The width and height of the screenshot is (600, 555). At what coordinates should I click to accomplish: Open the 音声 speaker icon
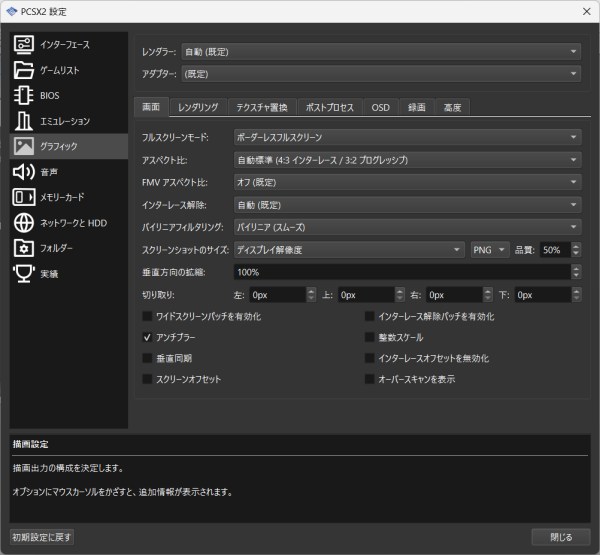tap(24, 172)
